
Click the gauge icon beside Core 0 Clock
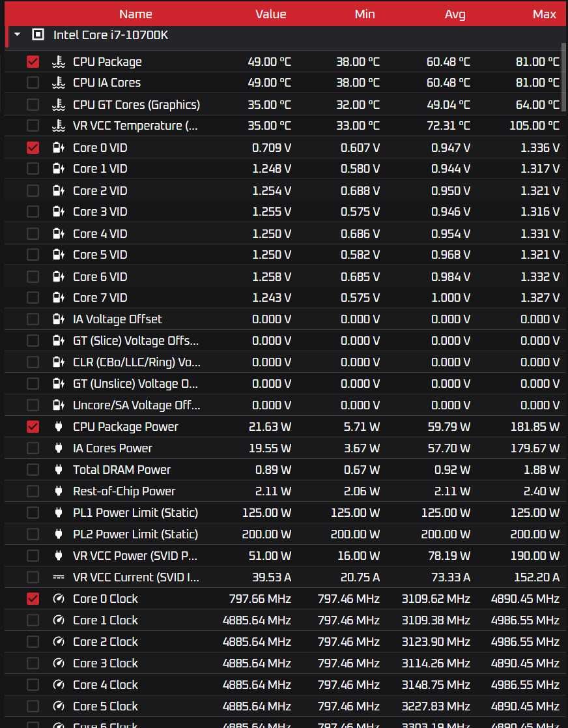coord(59,598)
